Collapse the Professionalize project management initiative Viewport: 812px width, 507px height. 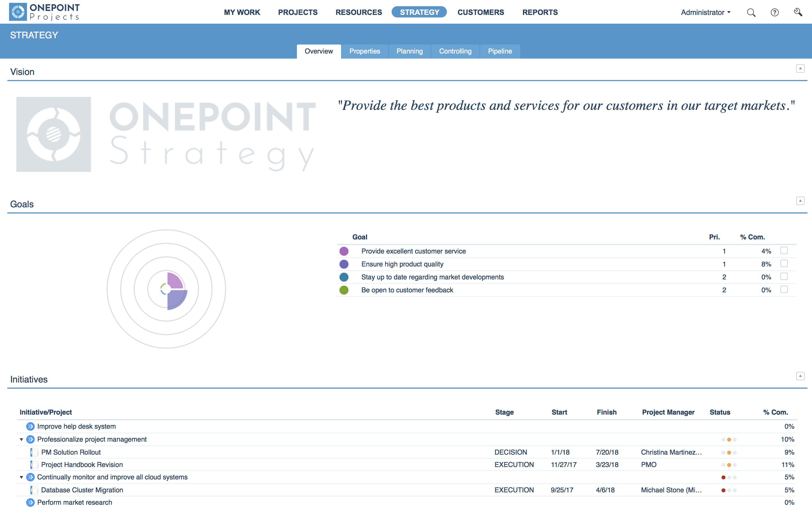click(x=21, y=439)
